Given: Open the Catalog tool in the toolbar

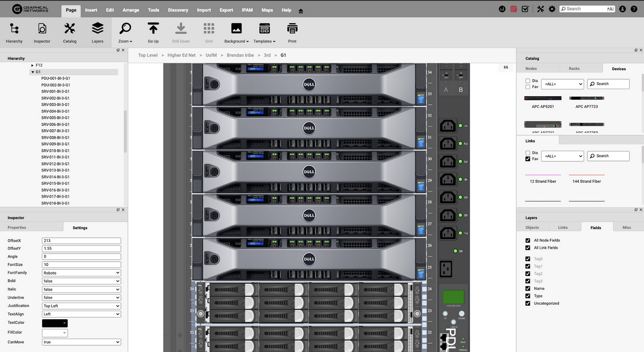Looking at the screenshot, I should [69, 33].
